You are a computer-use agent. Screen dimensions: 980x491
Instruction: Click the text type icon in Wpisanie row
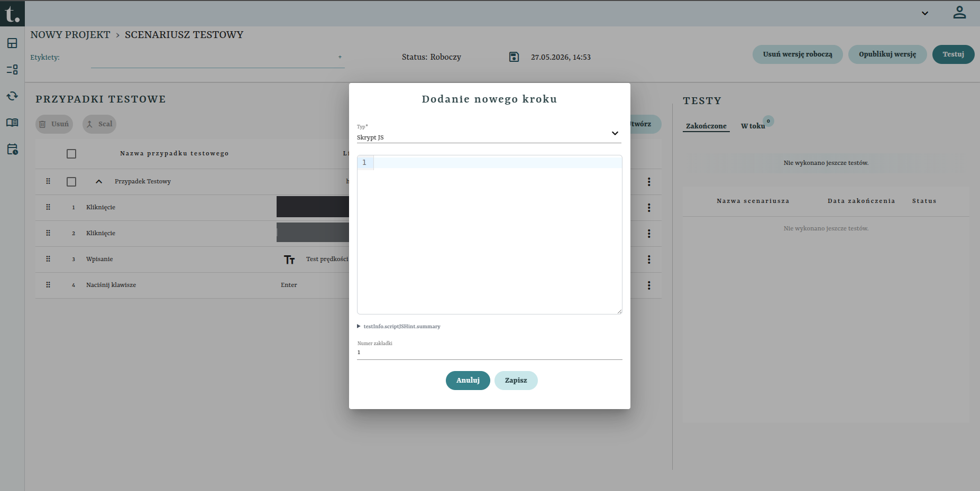[x=289, y=260]
